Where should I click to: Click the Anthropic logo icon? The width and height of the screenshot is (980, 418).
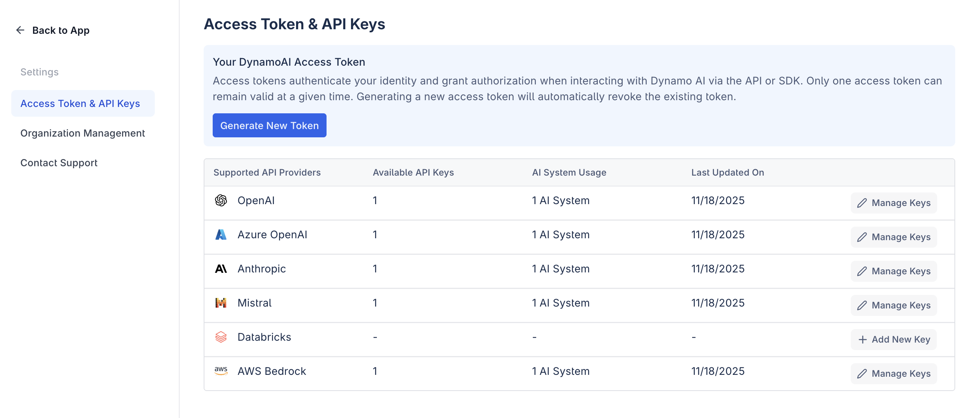tap(221, 269)
